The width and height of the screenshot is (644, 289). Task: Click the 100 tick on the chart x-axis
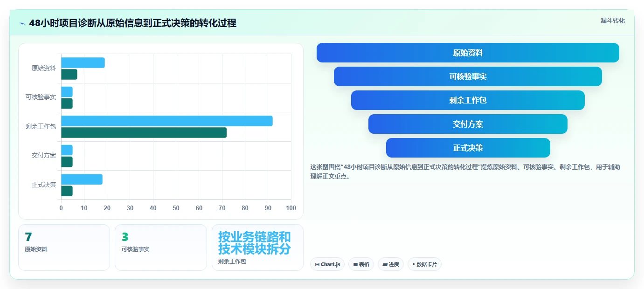[291, 208]
